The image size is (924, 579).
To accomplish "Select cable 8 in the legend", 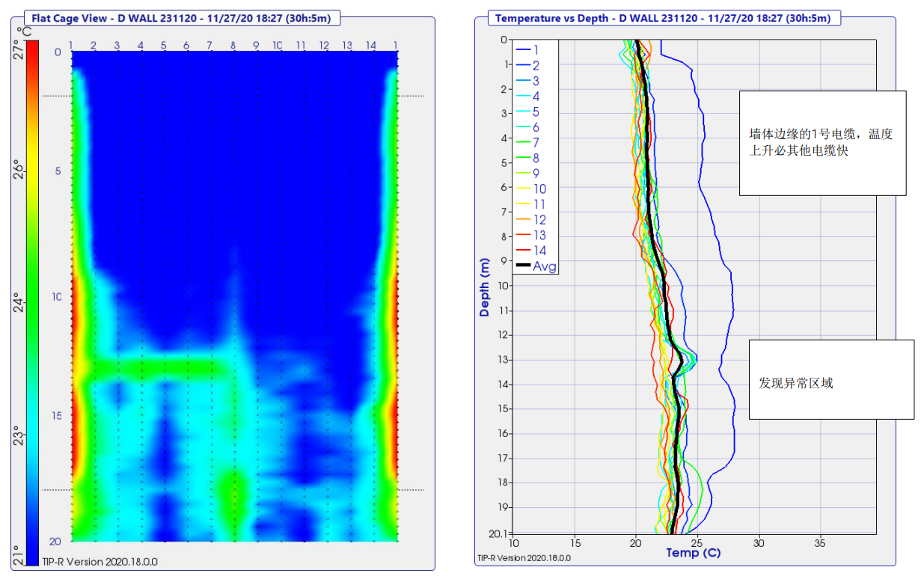I will tap(536, 158).
